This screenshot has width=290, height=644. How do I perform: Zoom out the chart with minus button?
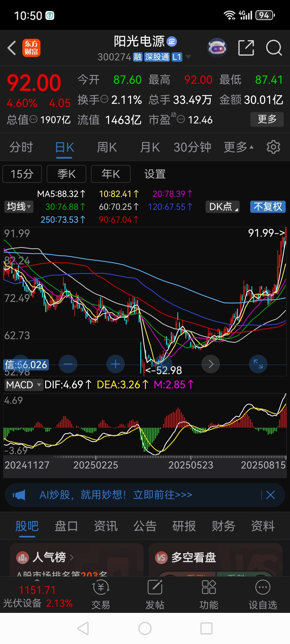click(68, 364)
